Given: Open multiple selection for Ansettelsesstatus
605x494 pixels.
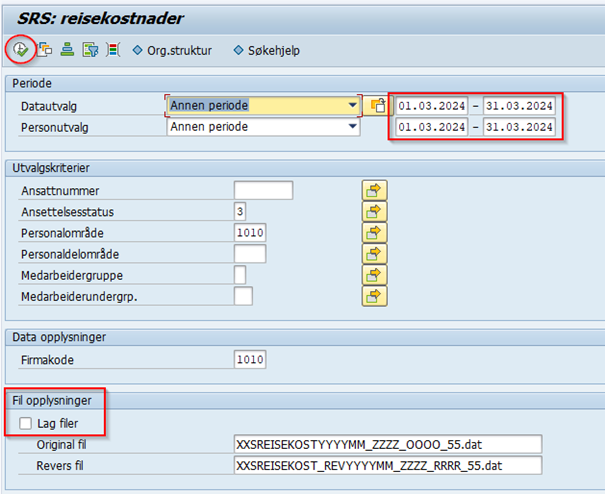Looking at the screenshot, I should point(374,211).
